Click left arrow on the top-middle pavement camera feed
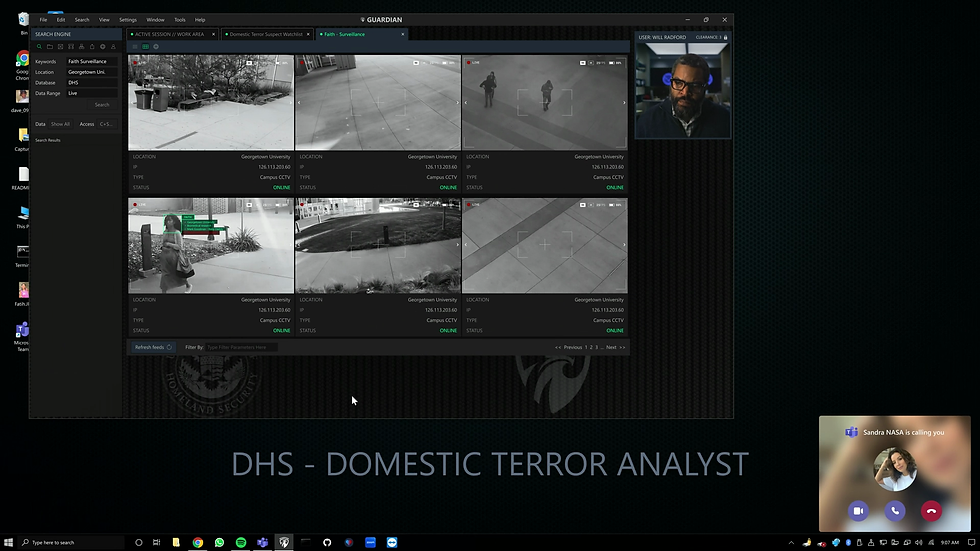Viewport: 980px width, 551px height. [299, 102]
